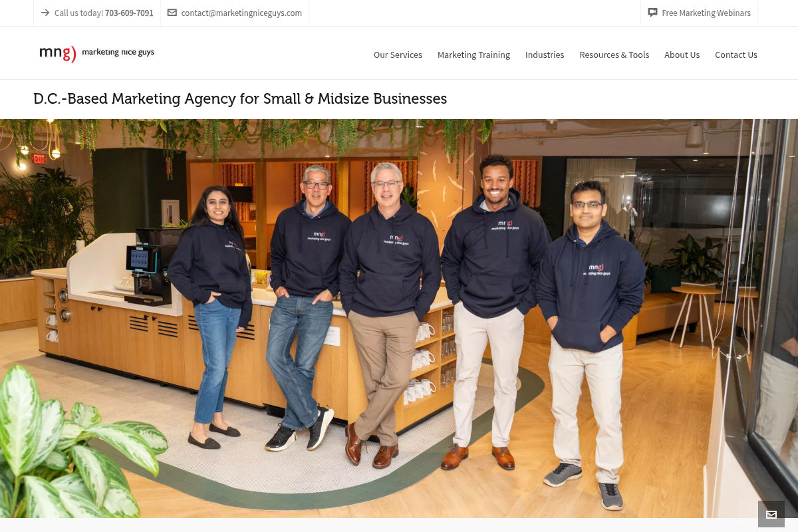Click the red mng logo icon
This screenshot has width=798, height=532.
(x=58, y=53)
